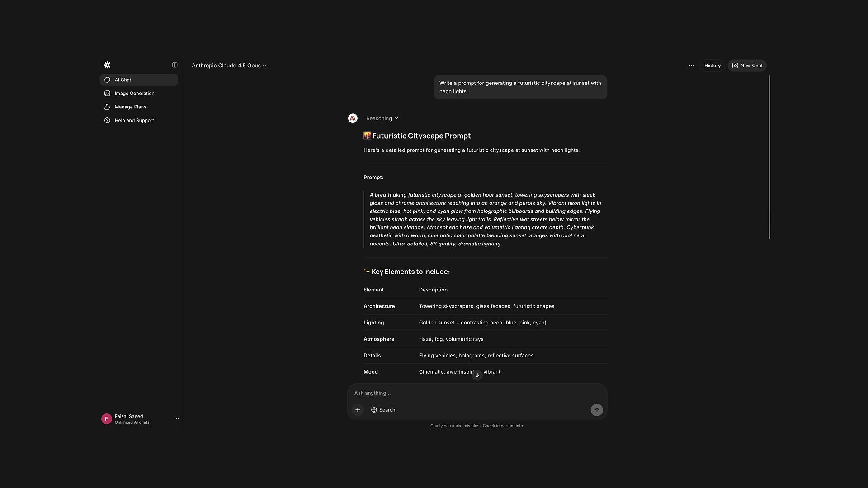The height and width of the screenshot is (488, 868).
Task: Click the send arrow icon
Action: pyautogui.click(x=596, y=410)
